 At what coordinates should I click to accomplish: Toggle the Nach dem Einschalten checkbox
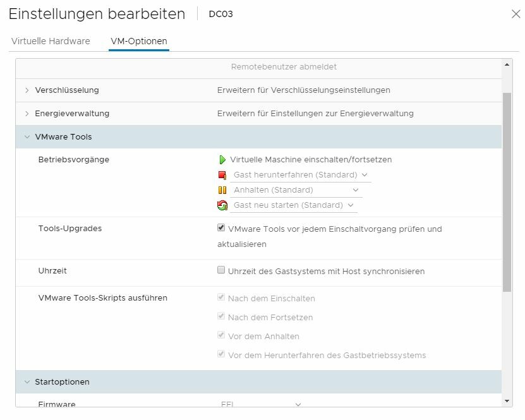point(220,297)
